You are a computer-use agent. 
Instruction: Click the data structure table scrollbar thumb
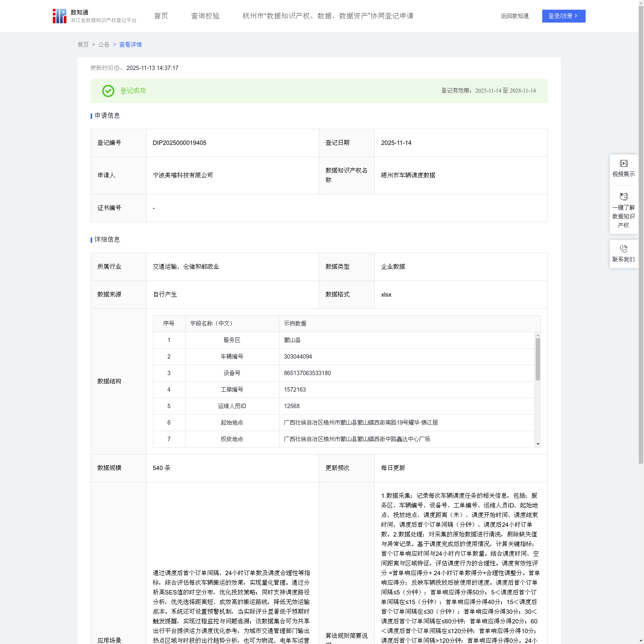[x=538, y=359]
